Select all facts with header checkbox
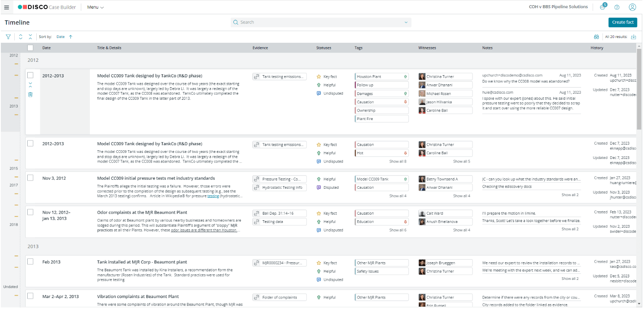Viewport: 644px width, 311px height. (x=30, y=48)
